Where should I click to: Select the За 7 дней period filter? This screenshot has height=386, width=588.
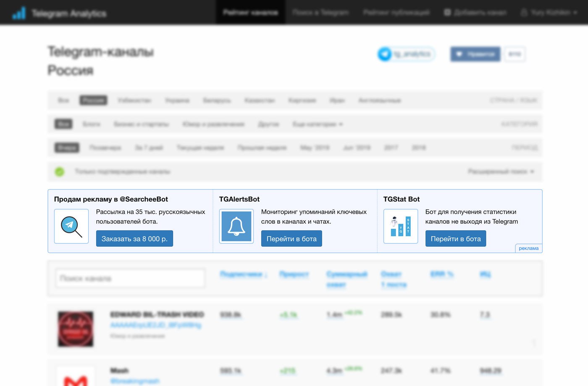(x=149, y=148)
